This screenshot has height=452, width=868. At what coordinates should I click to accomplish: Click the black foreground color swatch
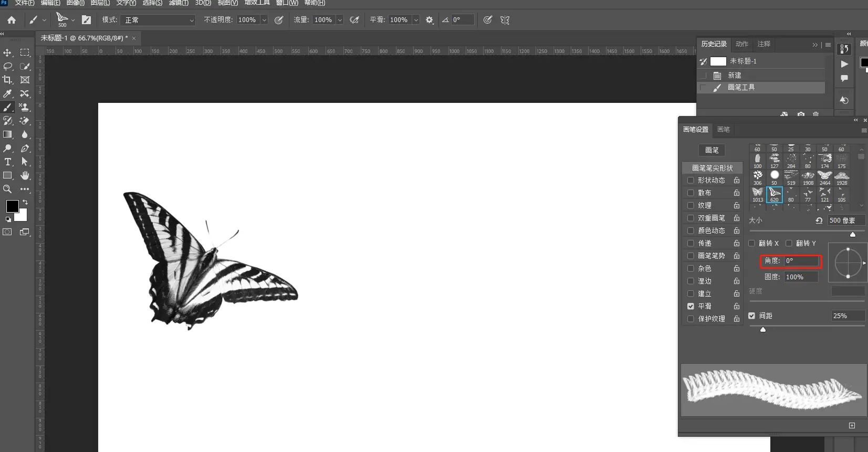pyautogui.click(x=12, y=206)
